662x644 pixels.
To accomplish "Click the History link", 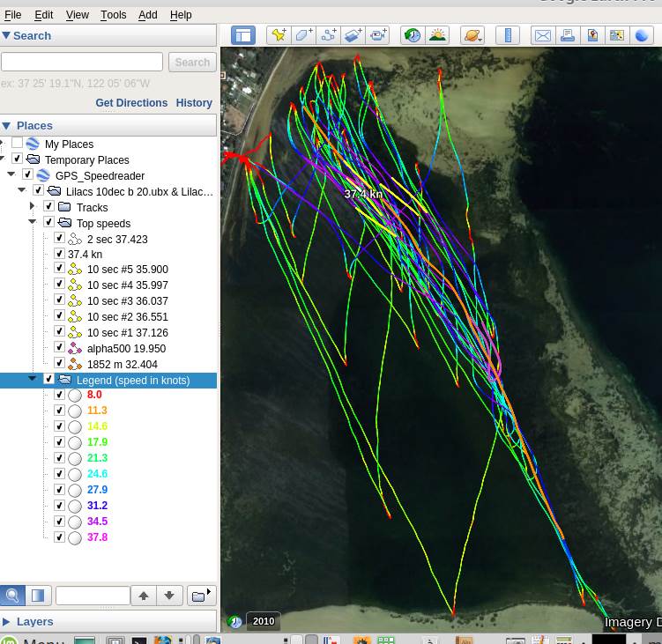I will 194,103.
